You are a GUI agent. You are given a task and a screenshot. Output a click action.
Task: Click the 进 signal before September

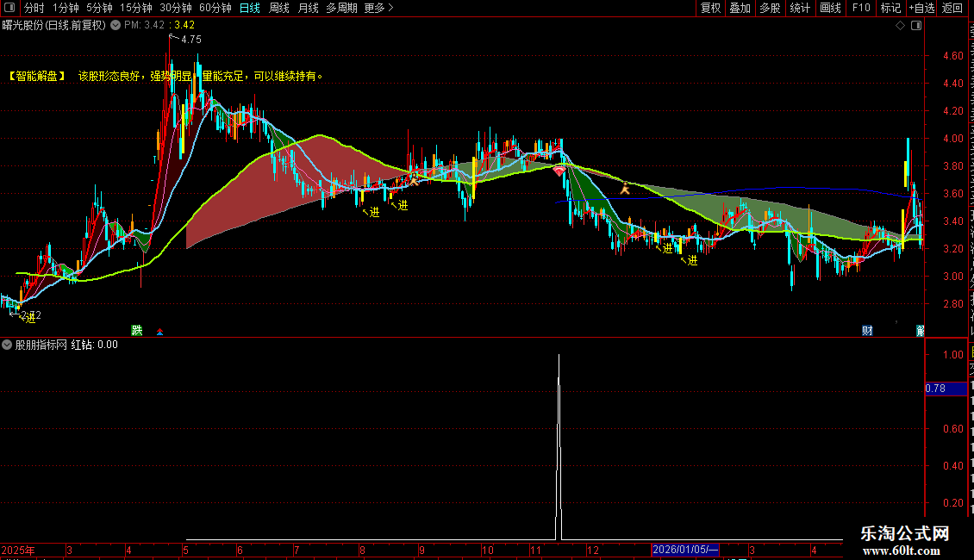click(x=403, y=205)
